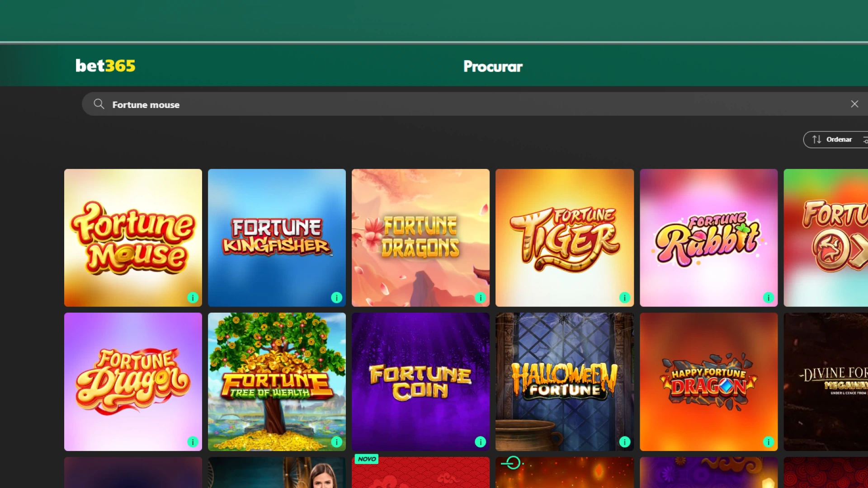Open Fortune Tree of Wealth game
Viewport: 868px width, 488px height.
click(x=277, y=382)
